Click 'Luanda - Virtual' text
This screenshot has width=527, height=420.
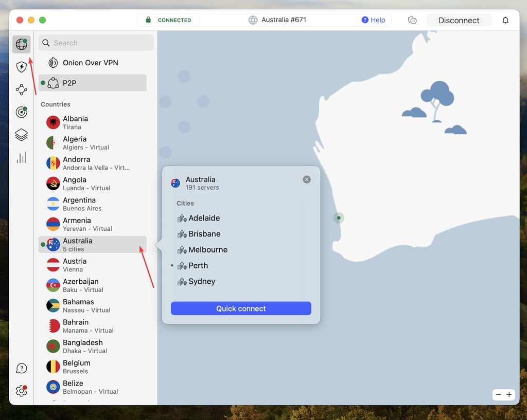[86, 188]
